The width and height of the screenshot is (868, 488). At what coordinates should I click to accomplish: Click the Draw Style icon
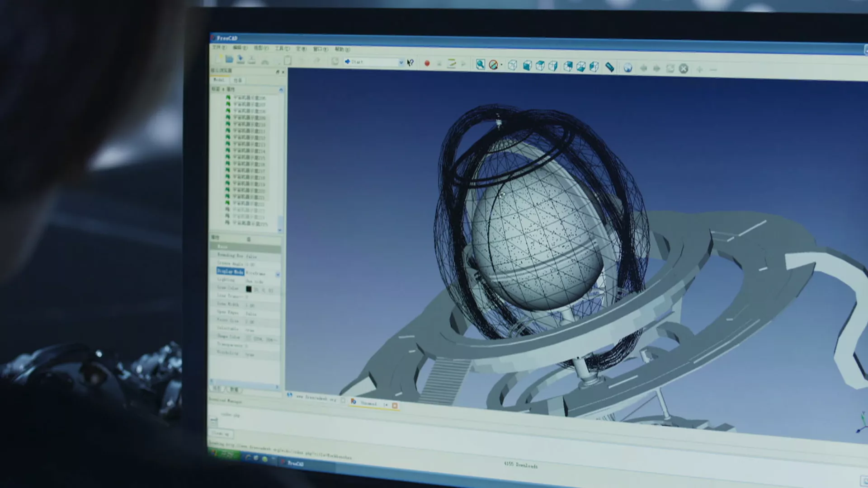[x=493, y=65]
